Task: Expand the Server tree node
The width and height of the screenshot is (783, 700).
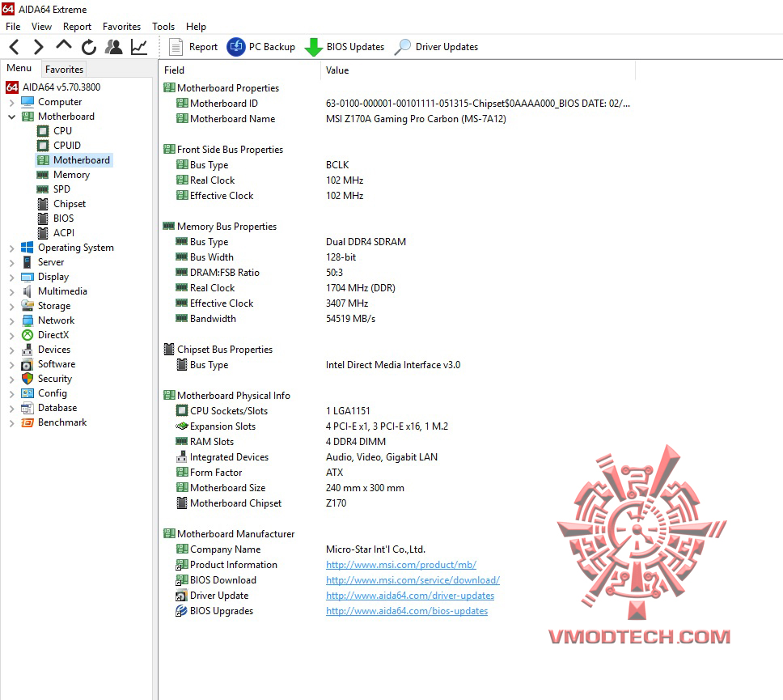Action: (12, 263)
